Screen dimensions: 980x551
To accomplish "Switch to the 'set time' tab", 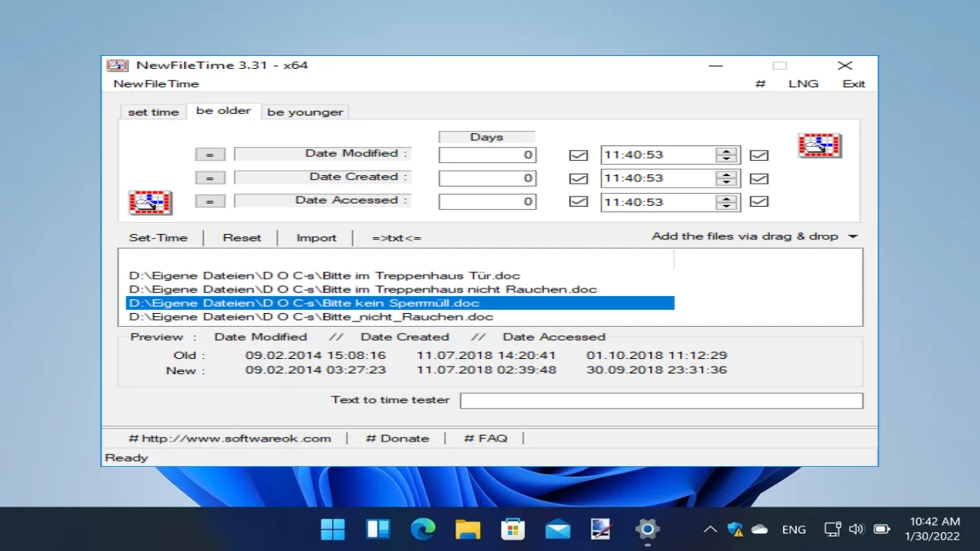I will 153,112.
